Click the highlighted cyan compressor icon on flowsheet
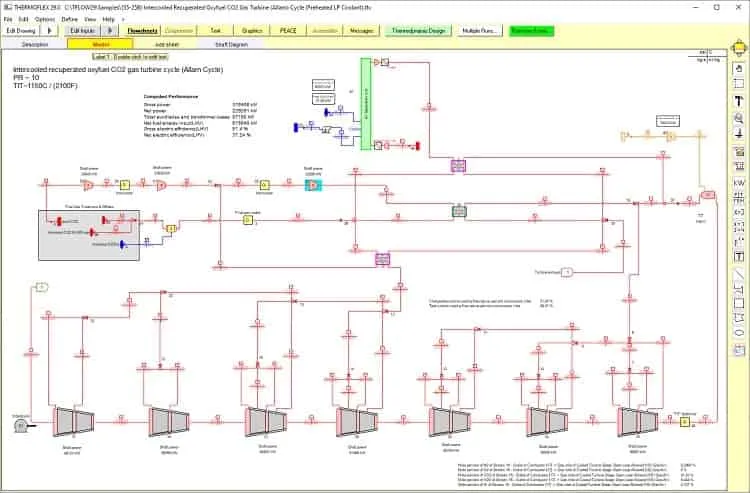The width and height of the screenshot is (750, 493). pyautogui.click(x=313, y=186)
